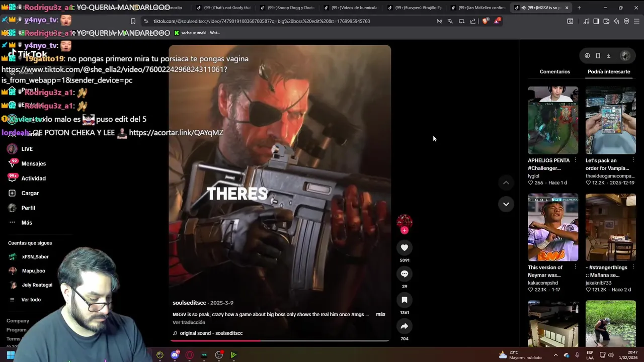Open the browser music playlist icon

coord(586,21)
